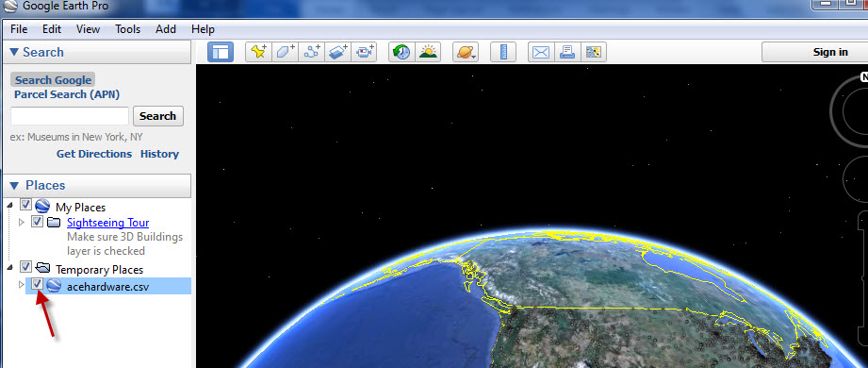868x368 pixels.
Task: Toggle the sidebar panel icon
Action: point(221,52)
